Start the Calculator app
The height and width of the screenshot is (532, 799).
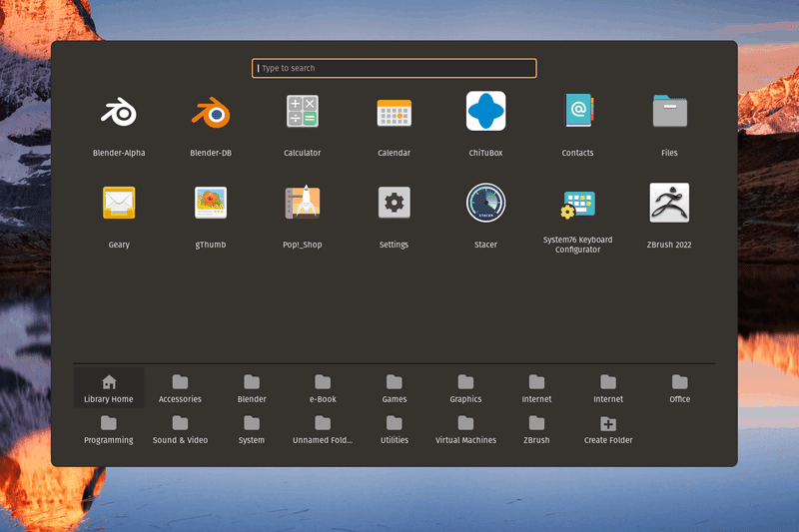[303, 124]
